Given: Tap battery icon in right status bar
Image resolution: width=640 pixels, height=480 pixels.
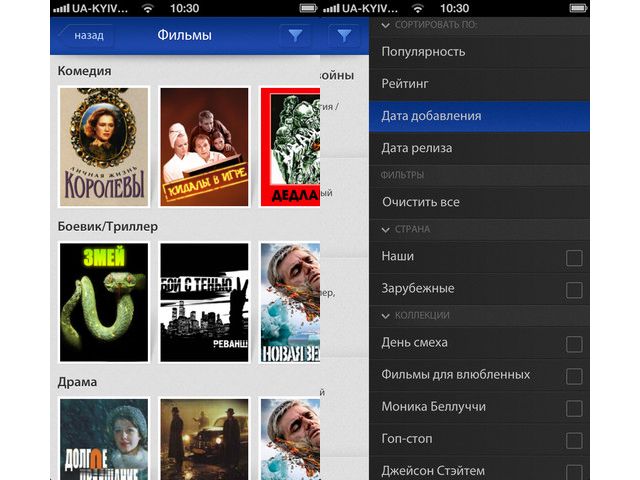Looking at the screenshot, I should pyautogui.click(x=578, y=8).
